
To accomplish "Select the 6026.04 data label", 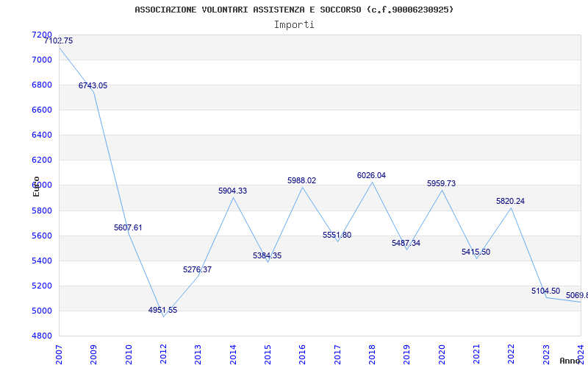I will 371,175.
